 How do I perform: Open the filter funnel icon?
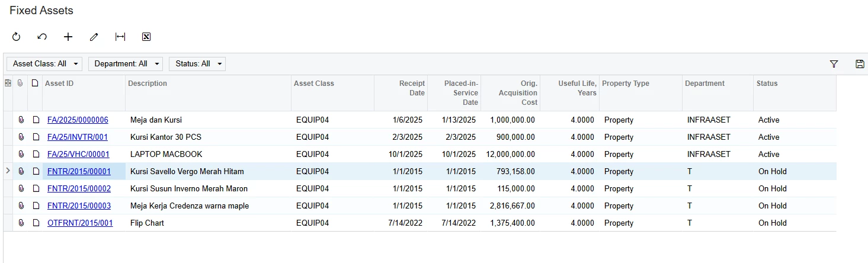pyautogui.click(x=834, y=64)
